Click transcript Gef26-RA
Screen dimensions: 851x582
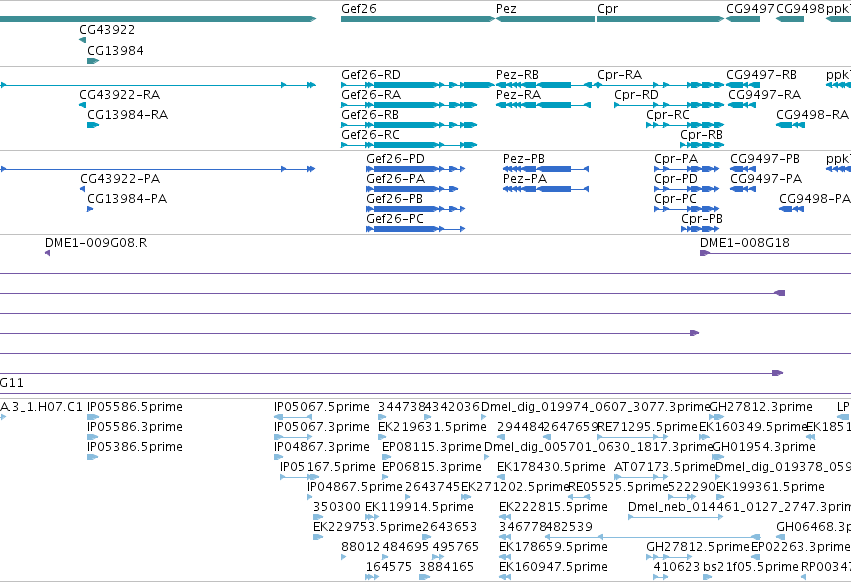[409, 105]
